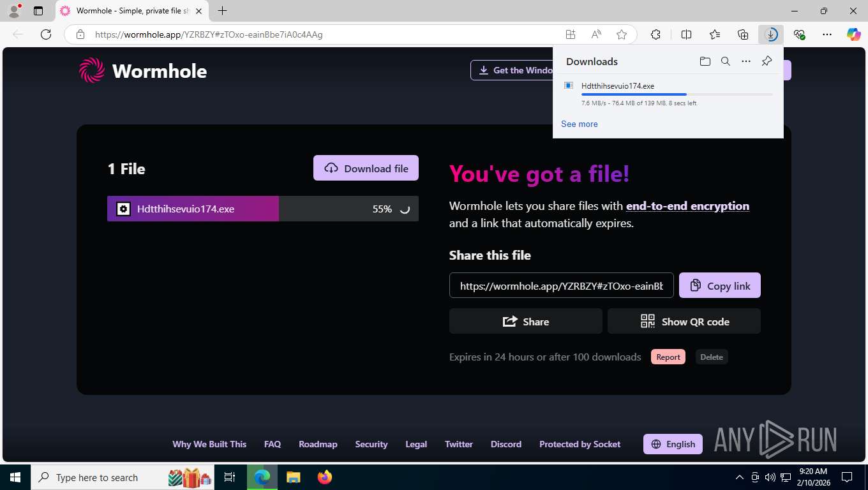Open more options in Downloads panel

pyautogui.click(x=746, y=61)
